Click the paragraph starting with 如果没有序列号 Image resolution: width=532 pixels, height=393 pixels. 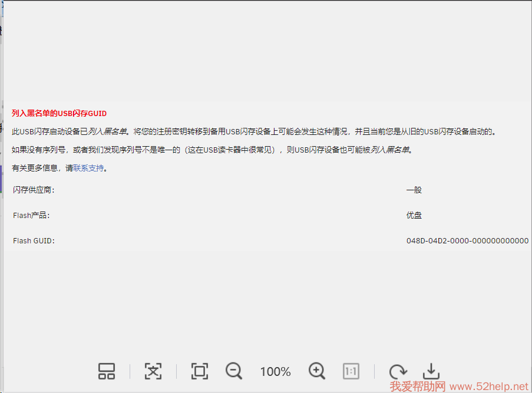coord(212,150)
